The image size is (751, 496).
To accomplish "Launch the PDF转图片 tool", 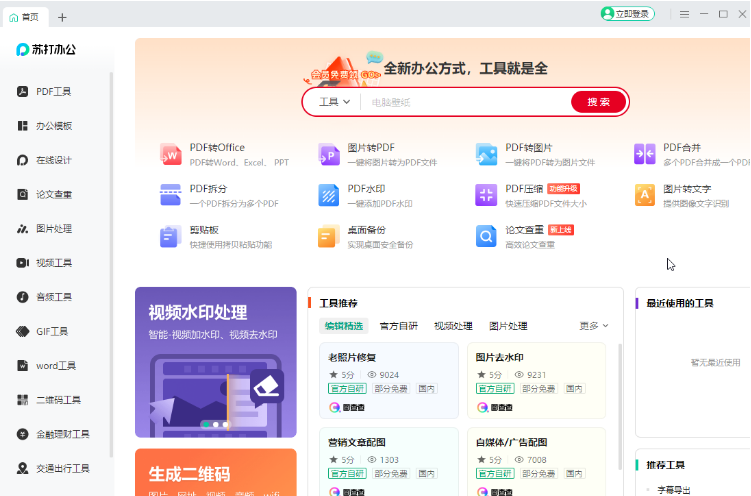I will click(x=535, y=154).
